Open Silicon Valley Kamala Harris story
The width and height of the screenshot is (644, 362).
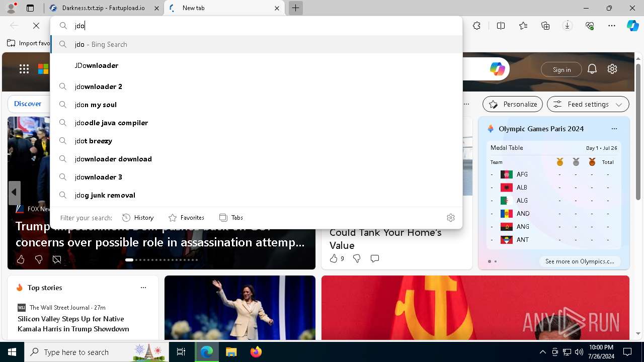(73, 324)
